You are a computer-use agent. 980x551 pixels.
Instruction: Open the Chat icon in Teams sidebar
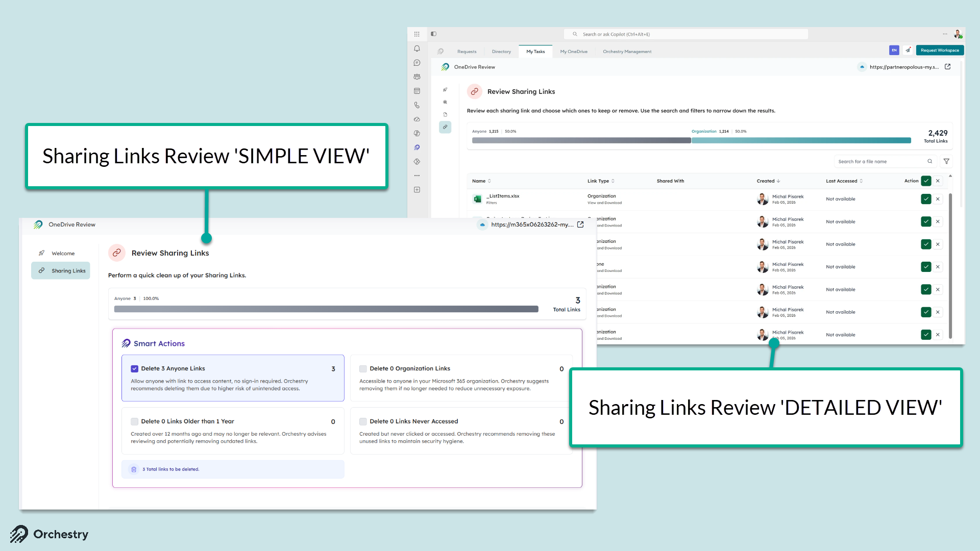point(417,63)
